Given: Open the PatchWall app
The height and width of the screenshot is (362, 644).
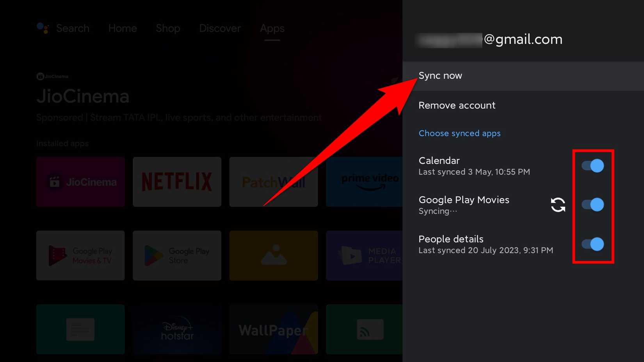Looking at the screenshot, I should pos(273,181).
